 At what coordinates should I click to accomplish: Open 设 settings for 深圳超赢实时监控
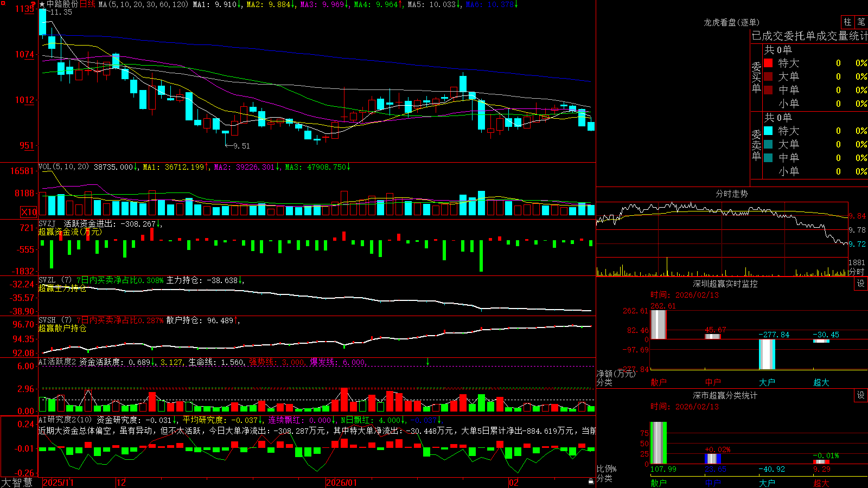pyautogui.click(x=861, y=284)
